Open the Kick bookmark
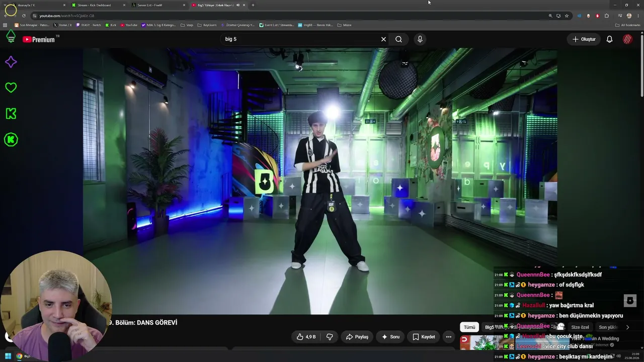The image size is (644, 362). 111,25
